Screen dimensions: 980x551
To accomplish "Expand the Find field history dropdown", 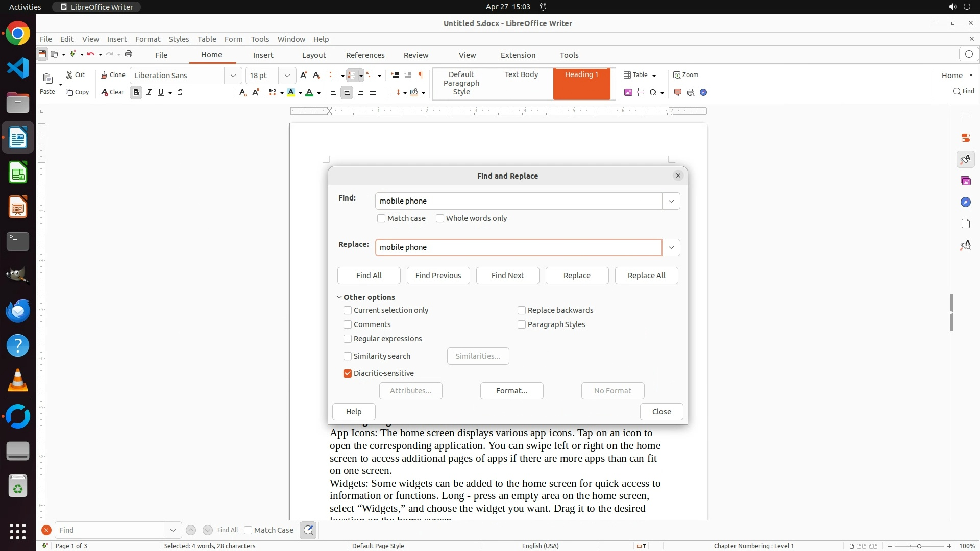I will (671, 201).
